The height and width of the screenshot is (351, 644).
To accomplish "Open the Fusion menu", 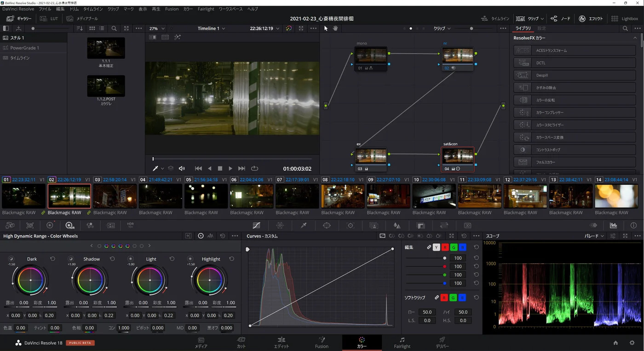I will coord(172,9).
